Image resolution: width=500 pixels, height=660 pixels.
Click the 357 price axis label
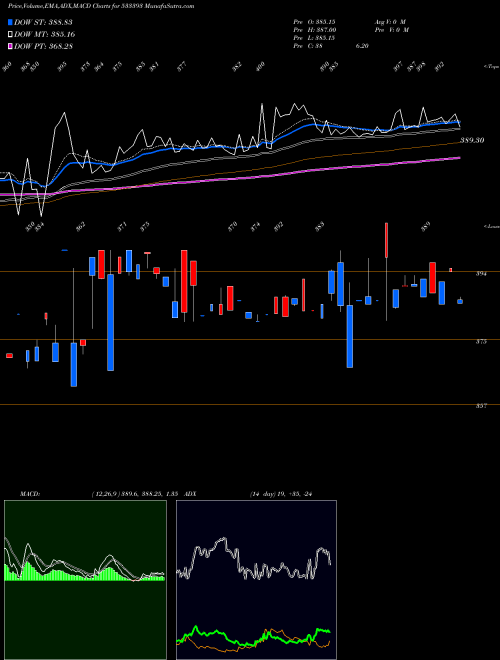[x=481, y=406]
